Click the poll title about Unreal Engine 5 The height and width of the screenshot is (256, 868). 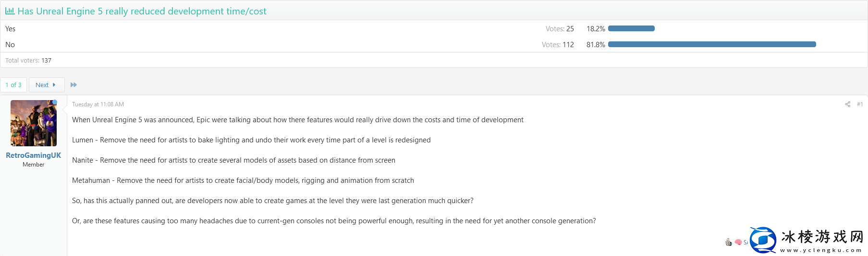[x=142, y=11]
